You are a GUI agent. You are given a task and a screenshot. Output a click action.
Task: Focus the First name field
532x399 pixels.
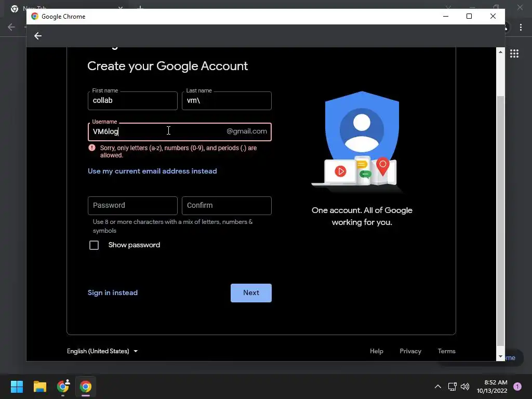tap(132, 101)
